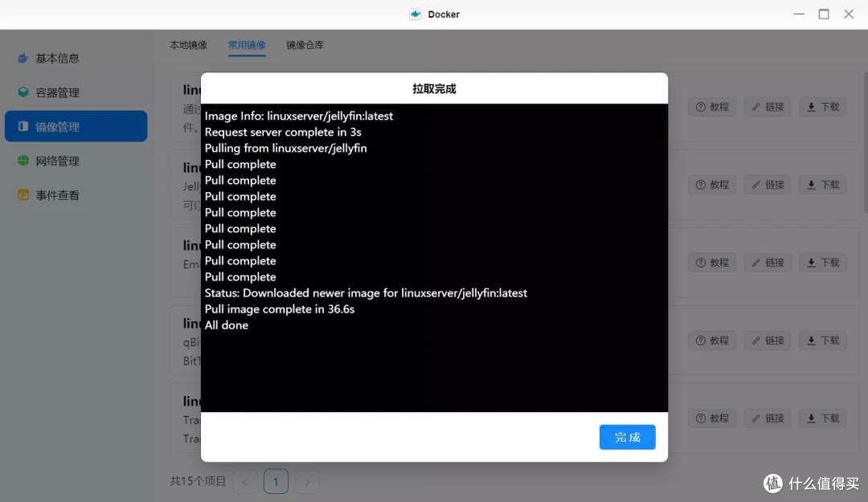Click the 基本信息 whale icon
The image size is (868, 502).
click(x=23, y=58)
